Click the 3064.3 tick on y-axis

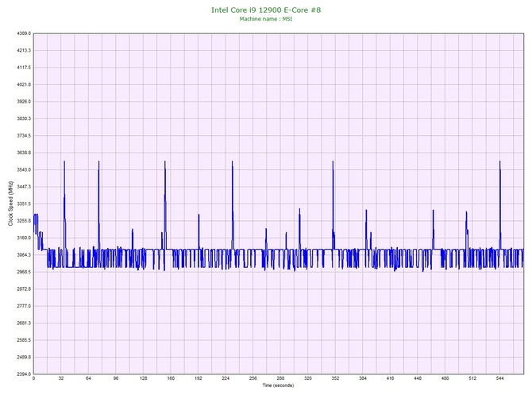pos(20,255)
